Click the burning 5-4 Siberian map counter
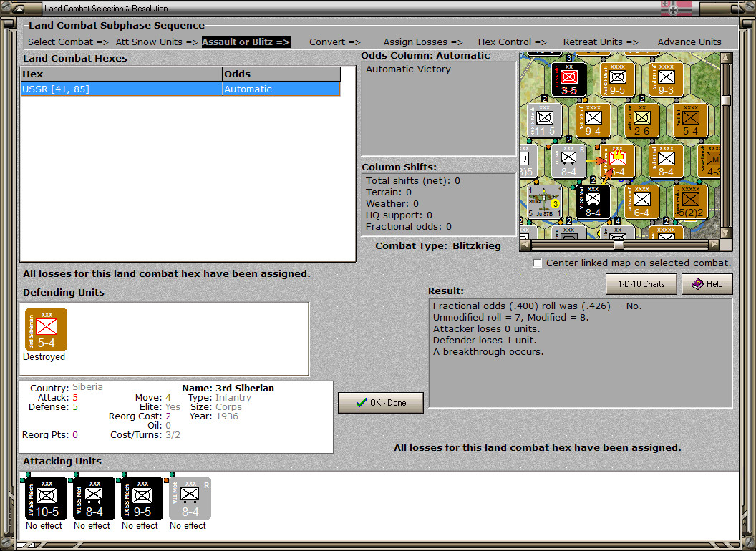 pyautogui.click(x=617, y=161)
